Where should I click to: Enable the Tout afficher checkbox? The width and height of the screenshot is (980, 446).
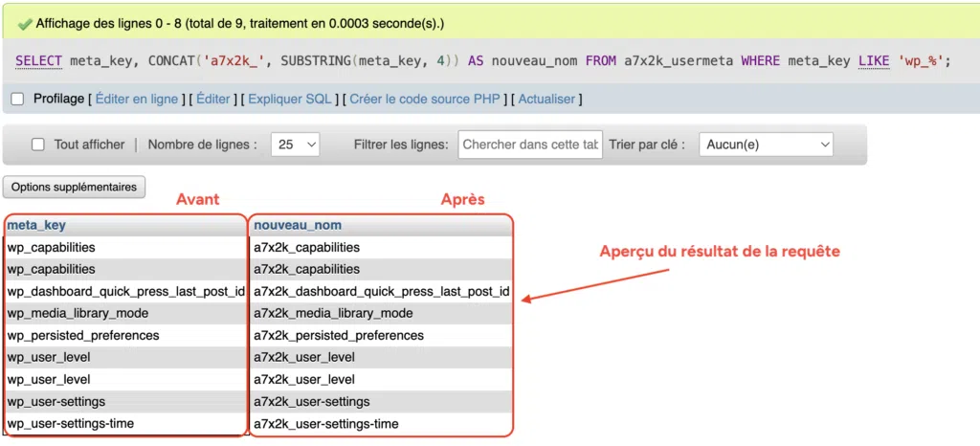[x=38, y=145]
